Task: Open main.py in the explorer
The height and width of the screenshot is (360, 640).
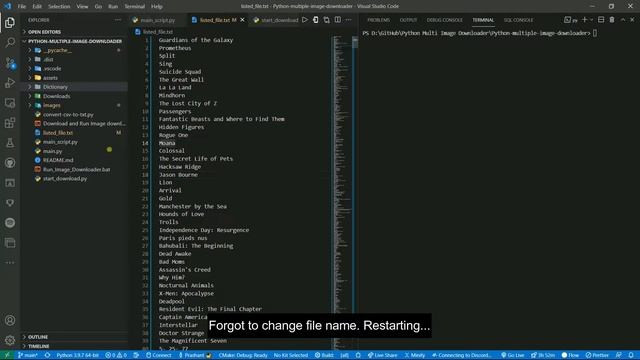Action: click(52, 151)
